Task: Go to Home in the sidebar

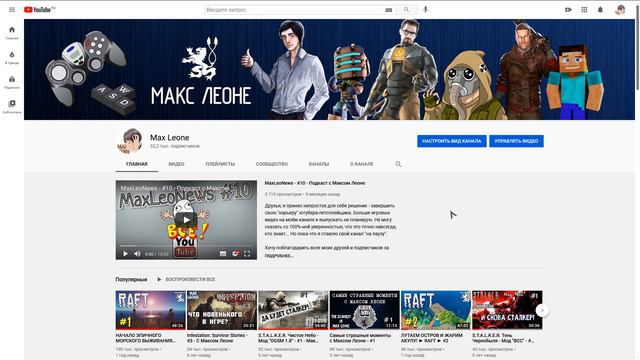Action: click(12, 33)
